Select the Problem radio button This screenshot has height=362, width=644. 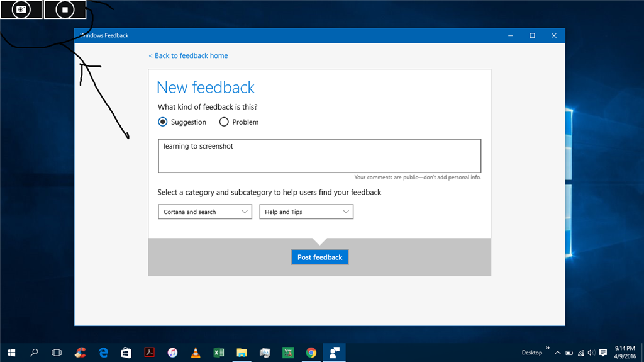[x=224, y=122]
